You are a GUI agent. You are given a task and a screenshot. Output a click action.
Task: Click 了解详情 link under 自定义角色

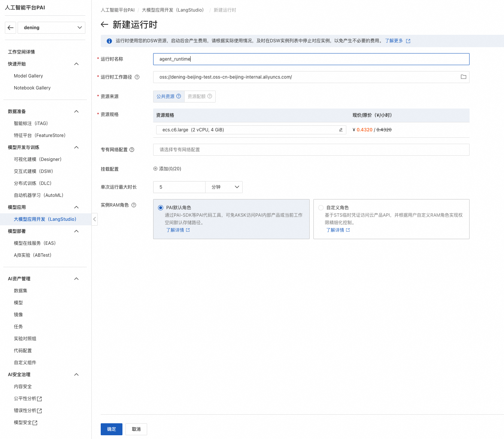335,230
